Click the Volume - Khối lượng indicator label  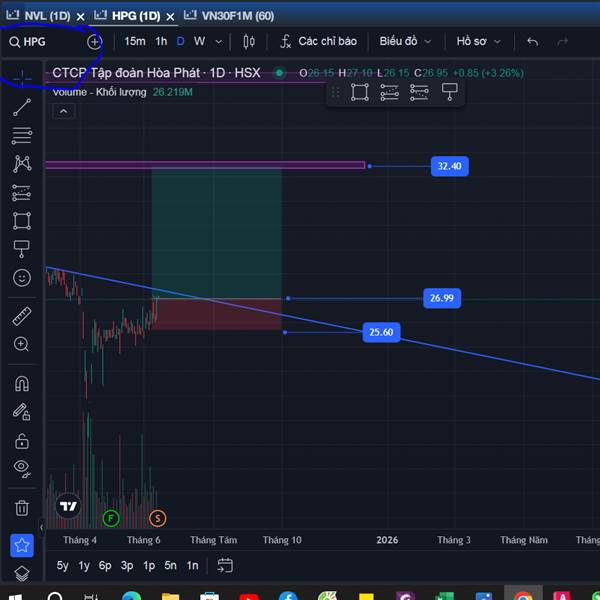pos(99,92)
